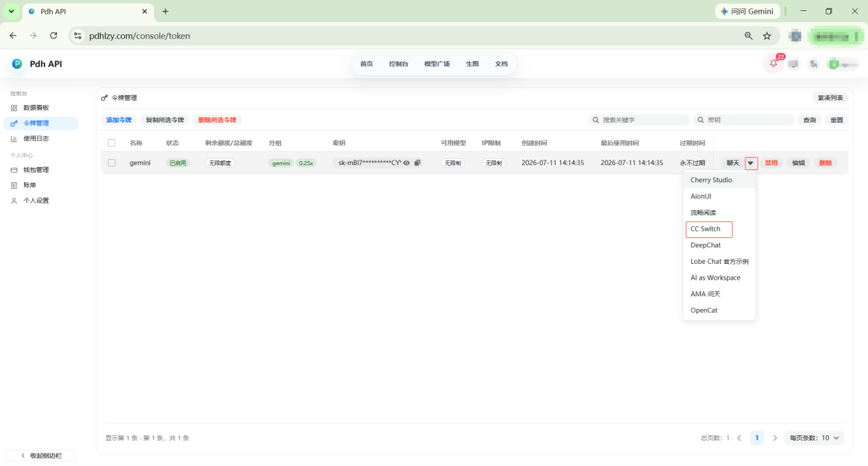Viewport: 868px width, 466px height.
Task: Open 使用日志 in the sidebar
Action: coord(40,138)
